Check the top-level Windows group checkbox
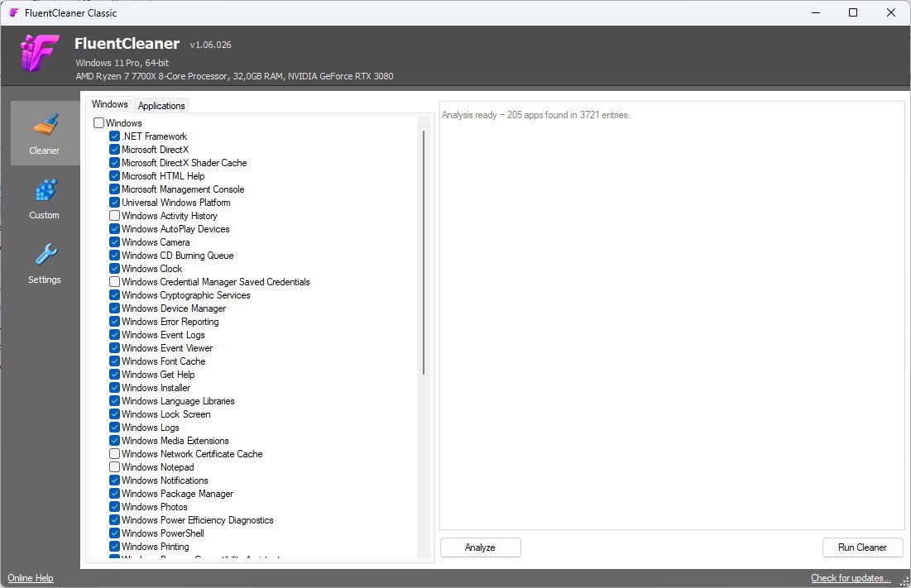Viewport: 911px width, 588px height. click(x=98, y=123)
